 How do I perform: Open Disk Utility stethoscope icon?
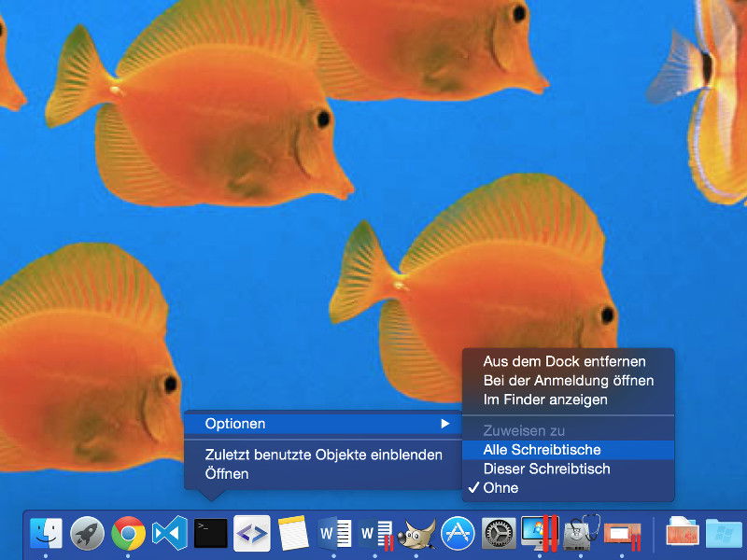581,533
